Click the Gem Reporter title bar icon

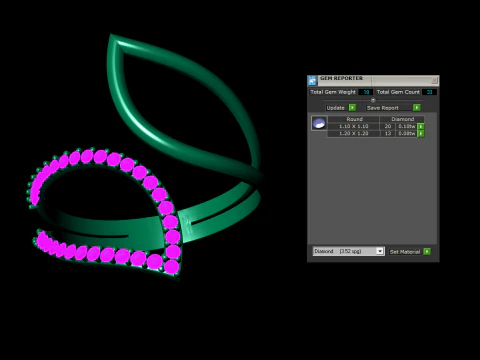pyautogui.click(x=312, y=81)
